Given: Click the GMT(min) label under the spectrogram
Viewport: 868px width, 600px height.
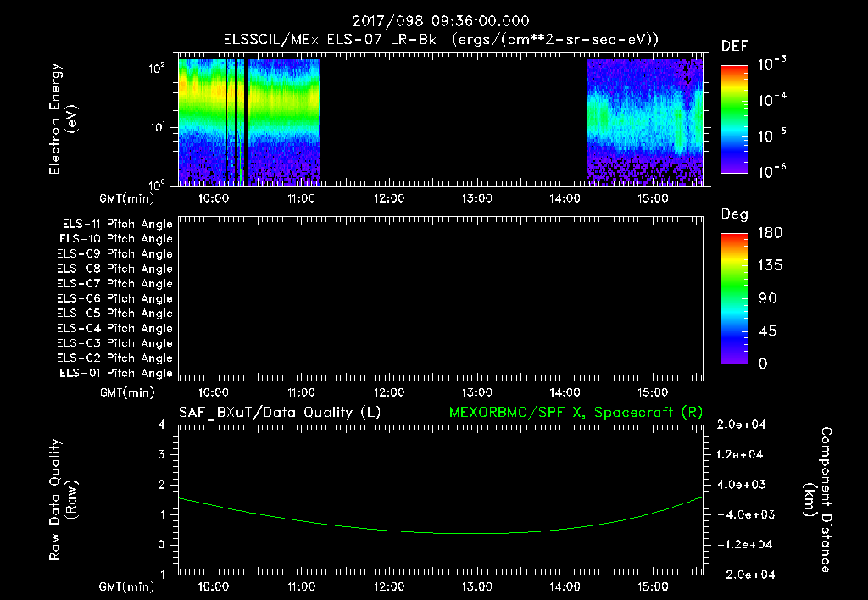Looking at the screenshot, I should pyautogui.click(x=127, y=198).
